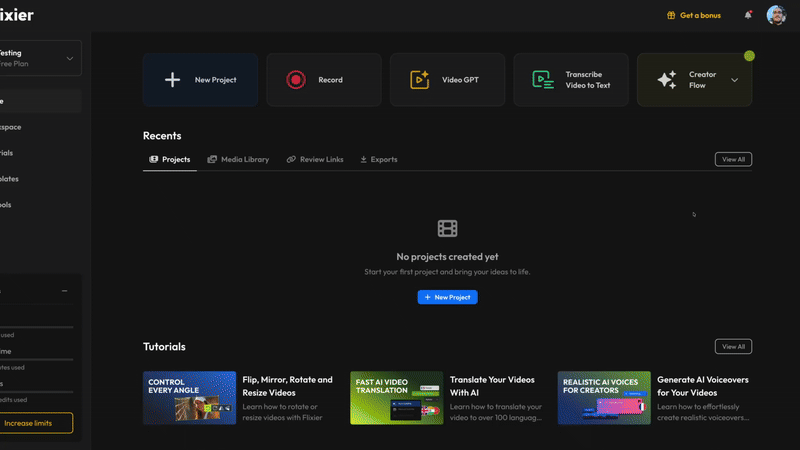The height and width of the screenshot is (450, 800).
Task: Open the Flip, Mirror, Rotate tutorial thumbnail
Action: [189, 398]
